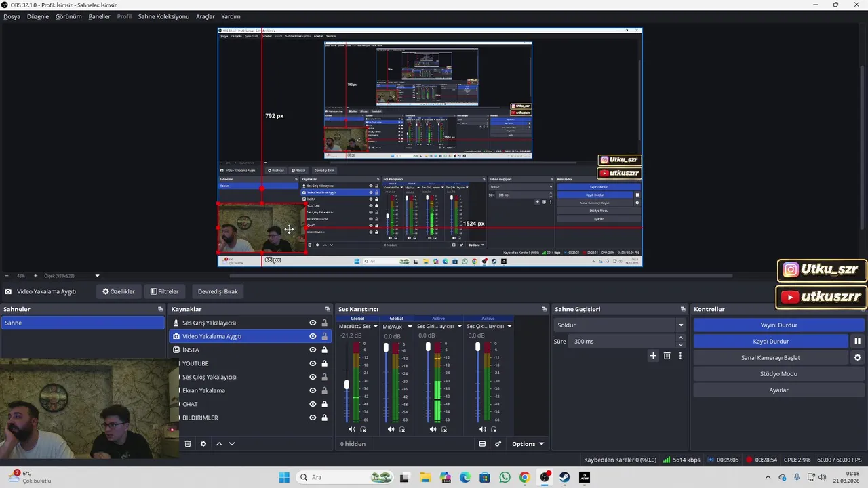Open Ses Çıkı...layıcısı channel dropdown arrow
Image resolution: width=868 pixels, height=488 pixels.
(509, 326)
